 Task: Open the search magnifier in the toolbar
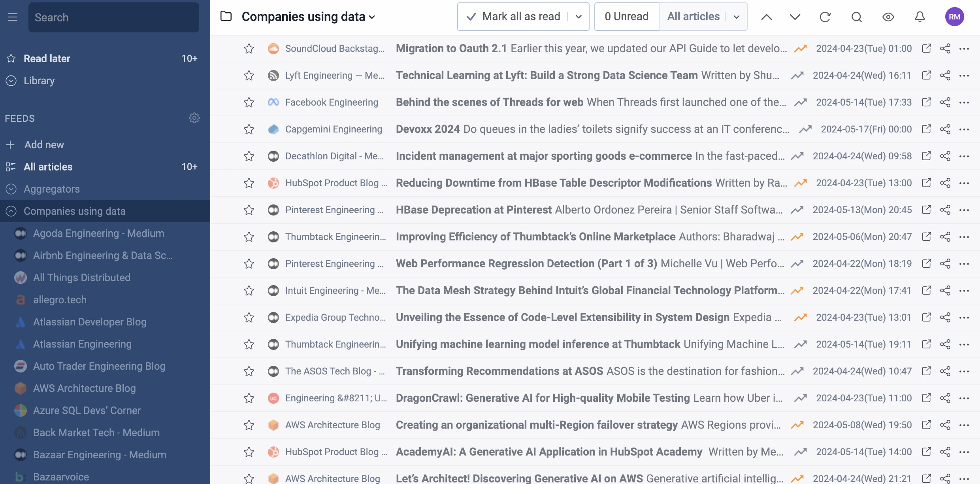(856, 17)
